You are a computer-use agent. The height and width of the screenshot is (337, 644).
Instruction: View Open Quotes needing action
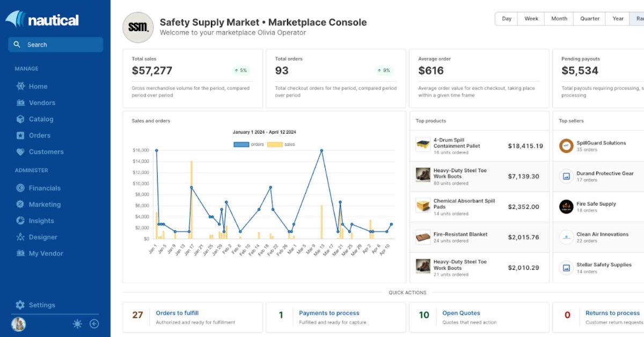pyautogui.click(x=460, y=313)
